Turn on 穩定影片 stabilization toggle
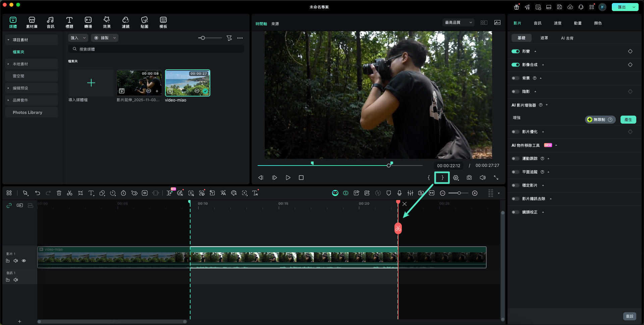 515,185
